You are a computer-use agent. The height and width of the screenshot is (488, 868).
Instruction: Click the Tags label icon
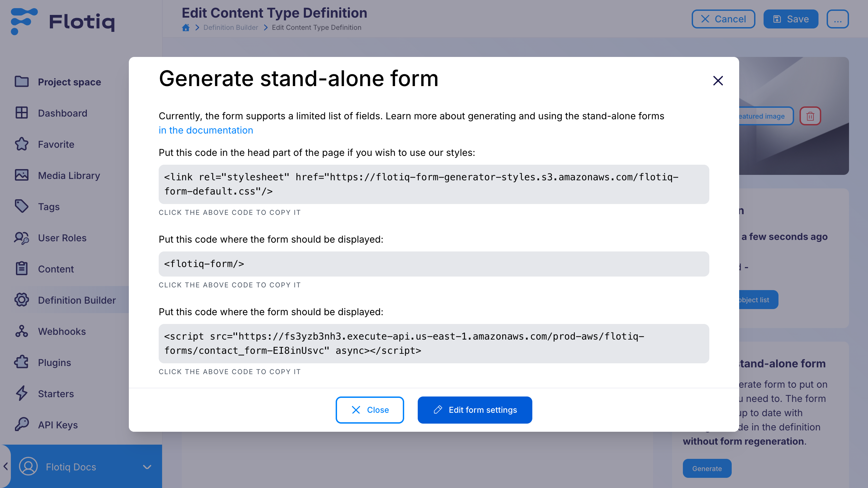(22, 206)
